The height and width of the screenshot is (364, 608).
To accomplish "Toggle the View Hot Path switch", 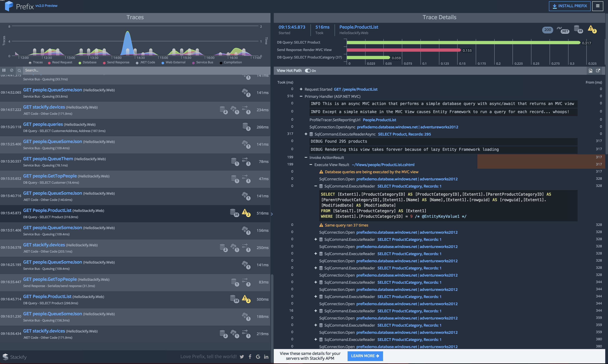I will 308,71.
